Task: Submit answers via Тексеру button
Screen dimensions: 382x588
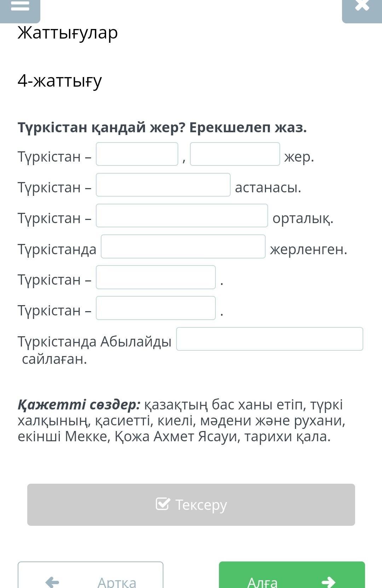Action: (x=191, y=505)
